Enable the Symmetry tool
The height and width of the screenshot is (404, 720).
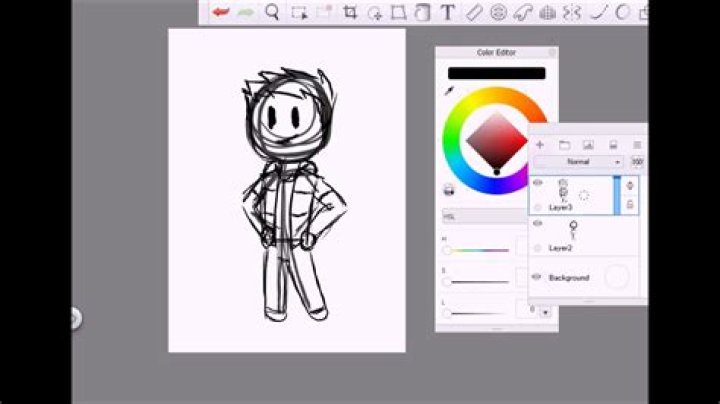572,13
